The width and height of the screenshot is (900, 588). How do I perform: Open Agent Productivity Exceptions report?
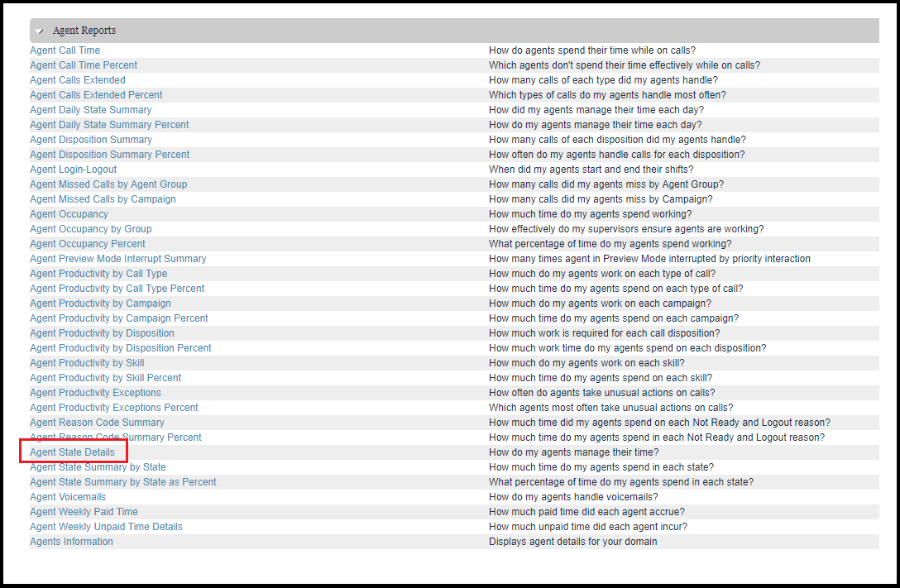[95, 393]
